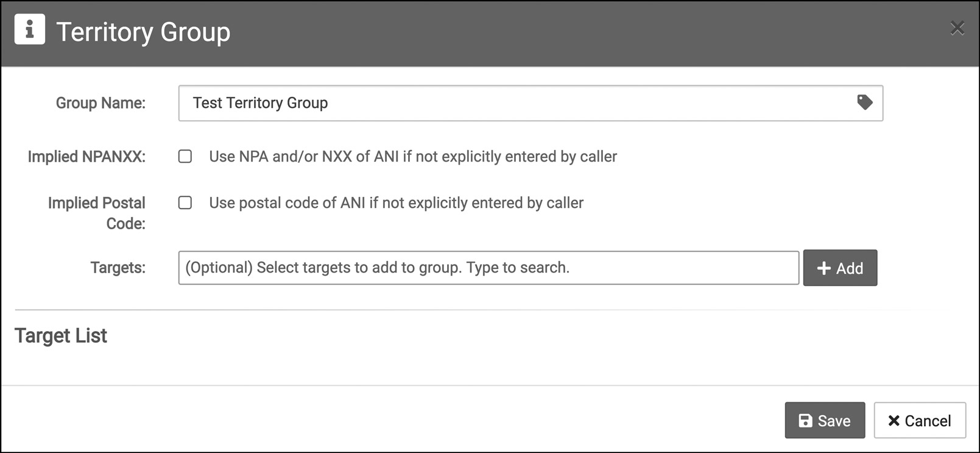Focus the Group Name text field
The height and width of the screenshot is (453, 980).
[518, 103]
